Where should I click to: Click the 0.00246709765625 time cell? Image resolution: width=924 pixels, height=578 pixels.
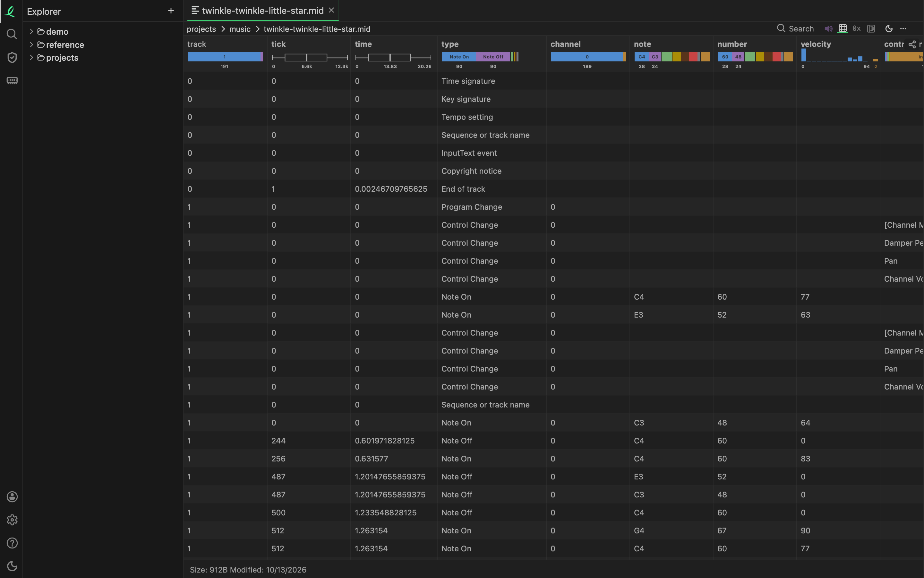(393, 189)
